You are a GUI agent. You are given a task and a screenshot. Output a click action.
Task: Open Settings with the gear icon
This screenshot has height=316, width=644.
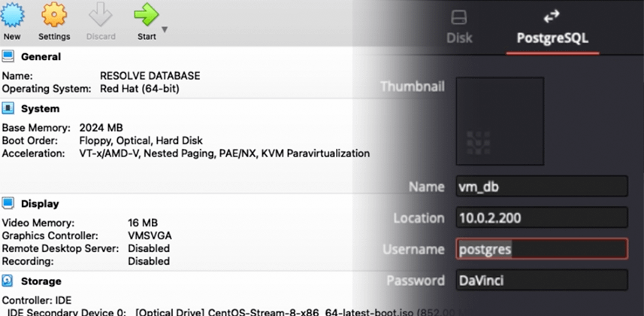pos(54,14)
